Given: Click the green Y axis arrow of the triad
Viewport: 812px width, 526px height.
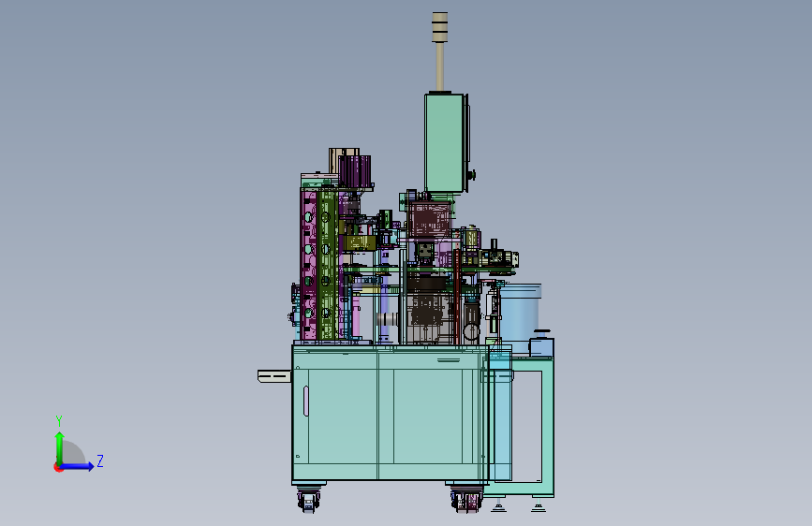Looking at the screenshot, I should coord(60,447).
